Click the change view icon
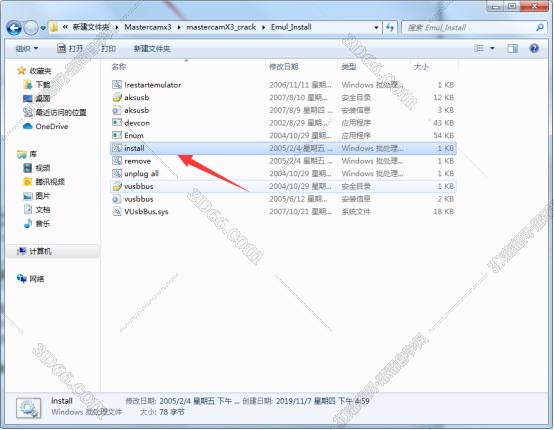 [479, 48]
